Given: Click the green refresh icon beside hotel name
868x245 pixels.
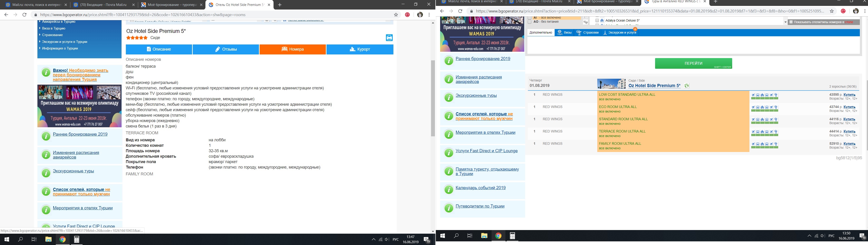Looking at the screenshot, I should [x=686, y=86].
